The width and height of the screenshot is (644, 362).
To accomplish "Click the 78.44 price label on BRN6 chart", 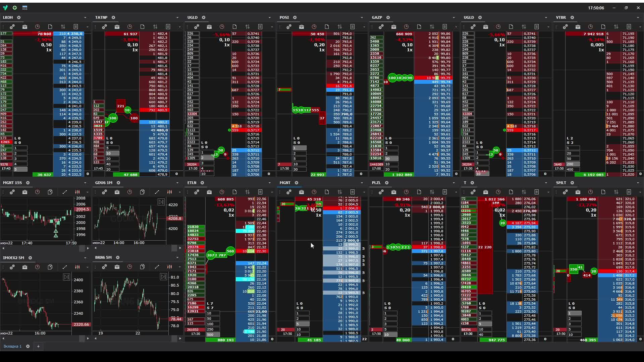I will coord(176,319).
